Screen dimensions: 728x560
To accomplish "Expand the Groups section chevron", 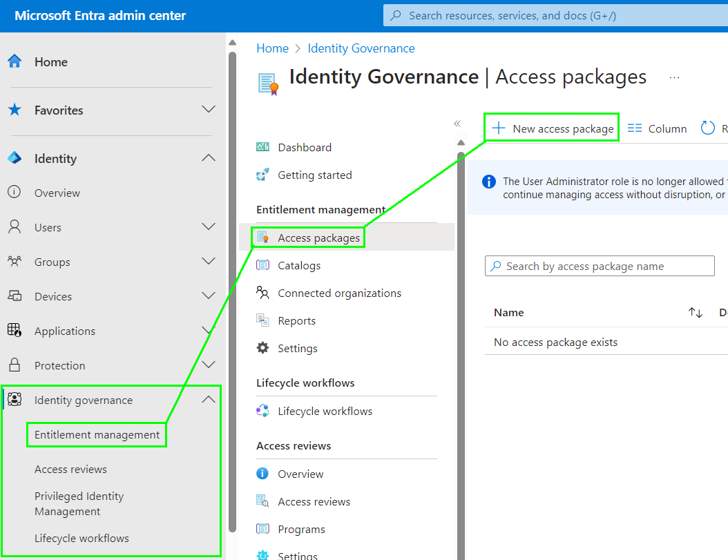I will pyautogui.click(x=208, y=261).
